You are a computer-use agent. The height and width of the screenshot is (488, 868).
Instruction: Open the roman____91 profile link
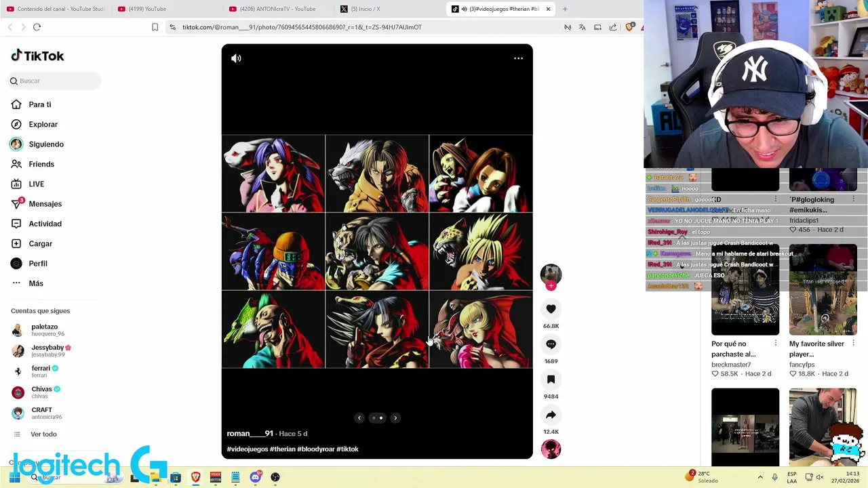pyautogui.click(x=250, y=434)
